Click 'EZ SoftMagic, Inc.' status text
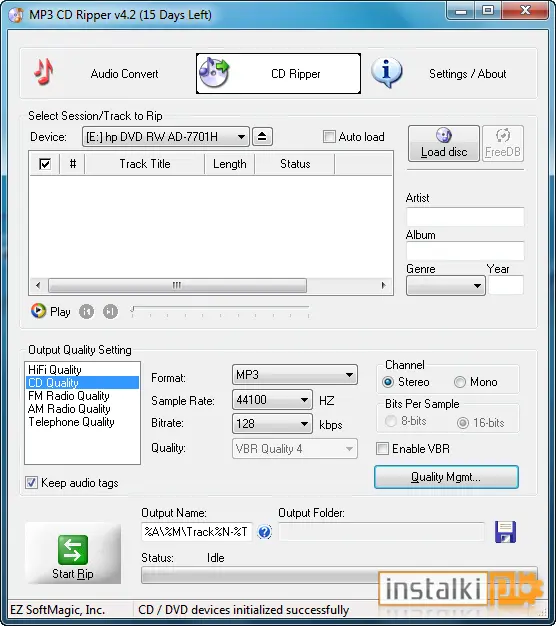This screenshot has width=556, height=626. (x=57, y=610)
